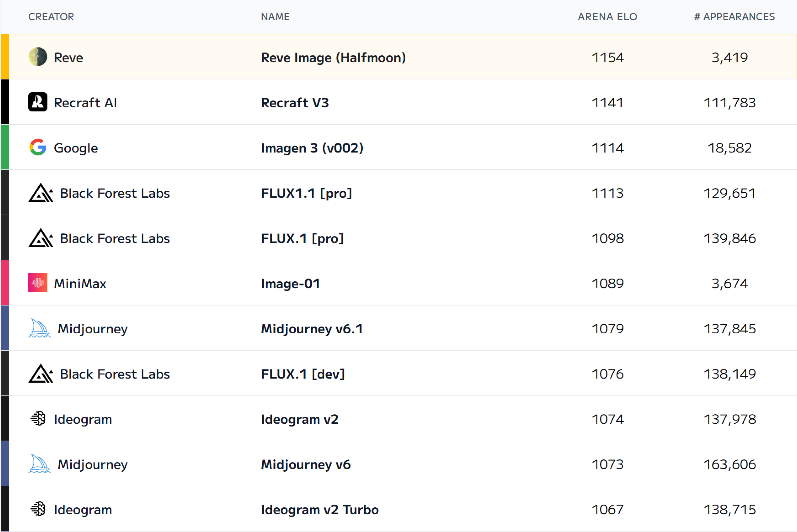Screen dimensions: 797x532
Task: Sort by the ARENA ELO column header
Action: tap(607, 17)
